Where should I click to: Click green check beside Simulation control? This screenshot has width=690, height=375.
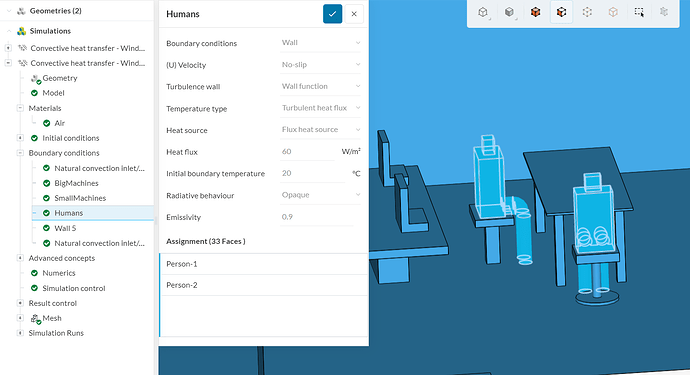(34, 288)
